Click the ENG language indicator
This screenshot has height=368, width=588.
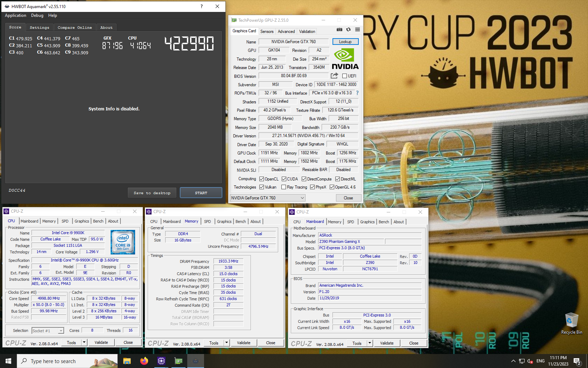tap(540, 361)
